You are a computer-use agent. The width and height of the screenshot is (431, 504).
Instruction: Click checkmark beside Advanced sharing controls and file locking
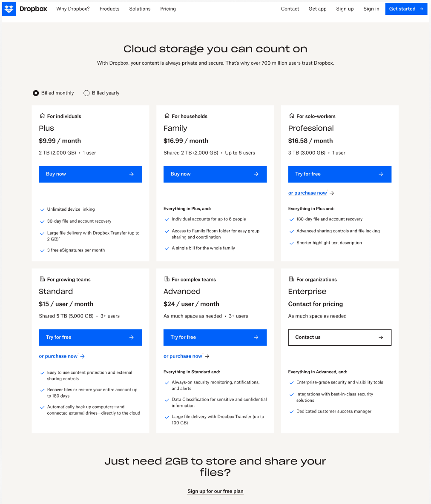click(x=292, y=232)
